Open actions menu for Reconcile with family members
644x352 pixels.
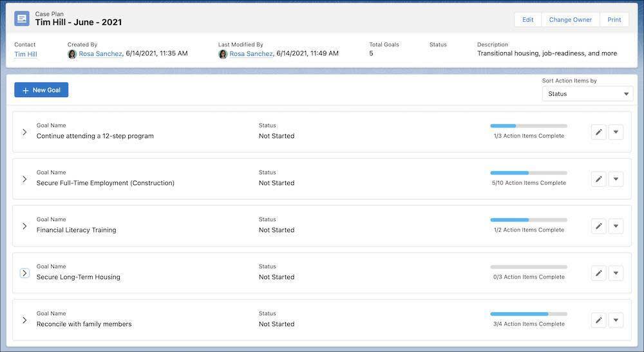click(616, 320)
